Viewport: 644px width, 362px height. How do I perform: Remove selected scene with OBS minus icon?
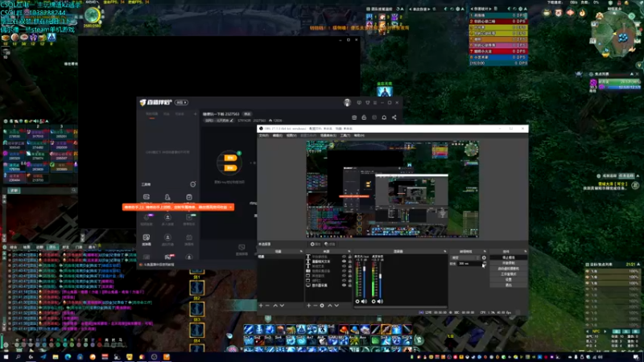coord(267,306)
